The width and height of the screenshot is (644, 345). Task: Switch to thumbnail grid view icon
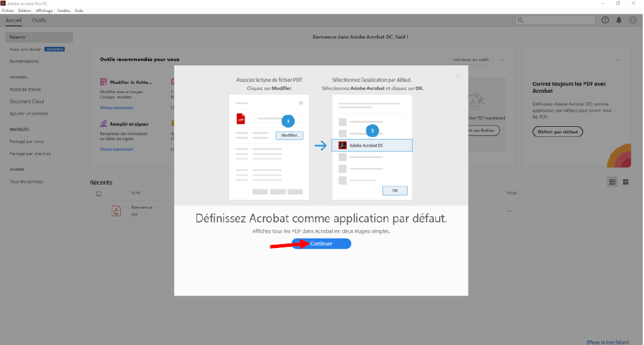pyautogui.click(x=626, y=182)
